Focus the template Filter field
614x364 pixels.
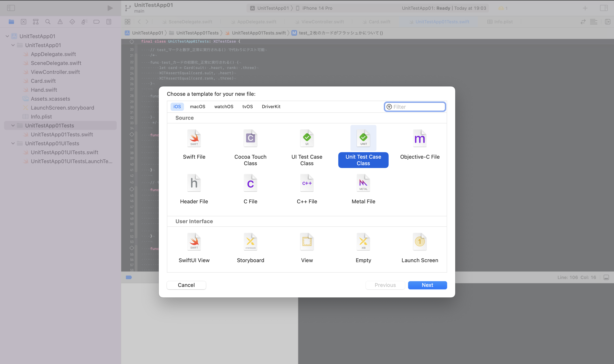tap(415, 107)
